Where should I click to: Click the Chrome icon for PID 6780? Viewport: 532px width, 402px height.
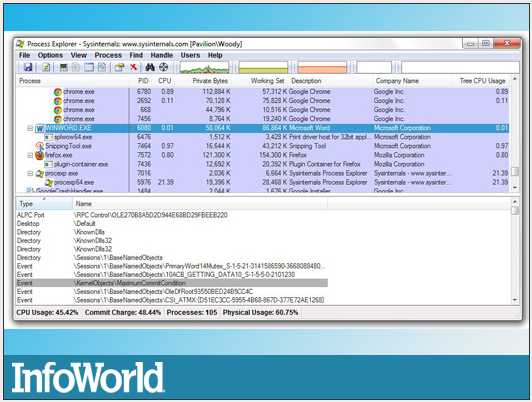[58, 92]
